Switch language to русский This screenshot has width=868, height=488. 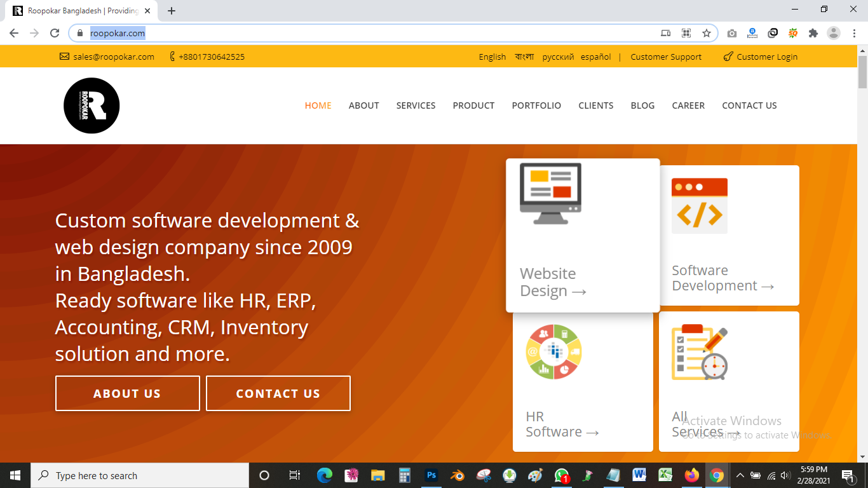558,57
